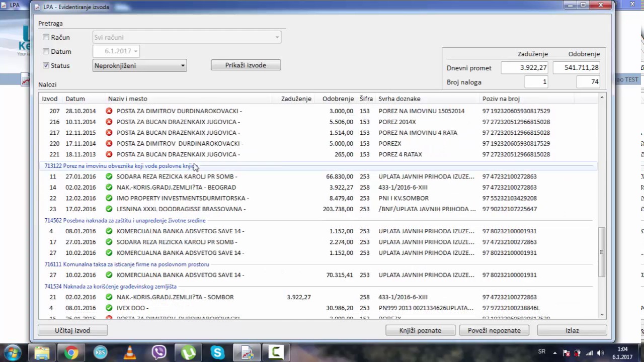The width and height of the screenshot is (644, 362).
Task: Open Google Chrome from the taskbar
Action: pos(71,353)
